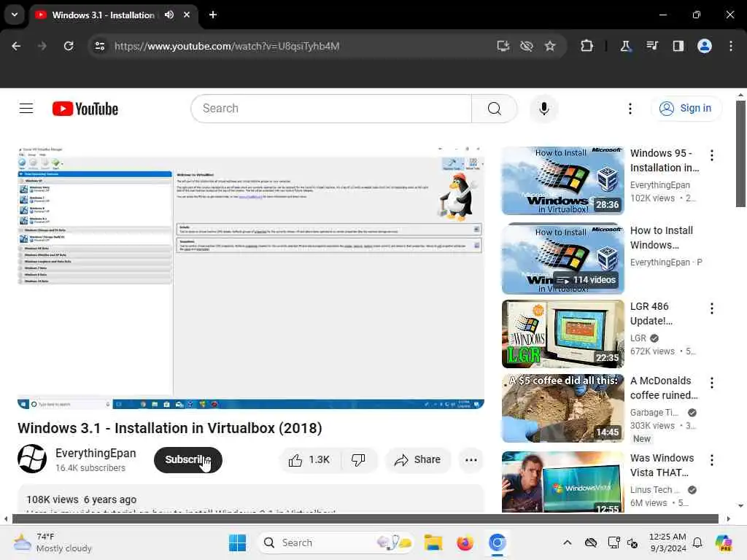The height and width of the screenshot is (560, 747).
Task: Go to YouTube home via logo
Action: pos(85,109)
